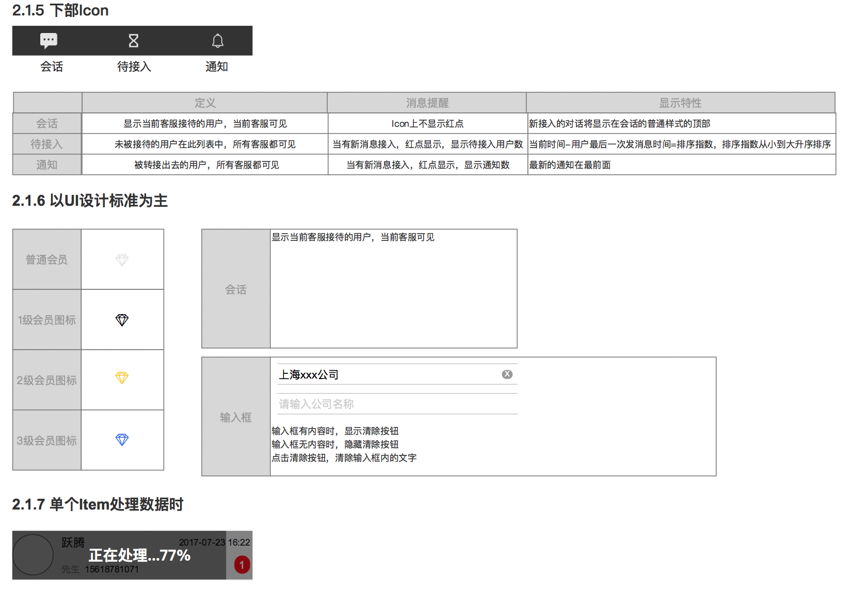This screenshot has height=590, width=868.
Task: Click the yellow level 2 member diamond
Action: pos(122,378)
